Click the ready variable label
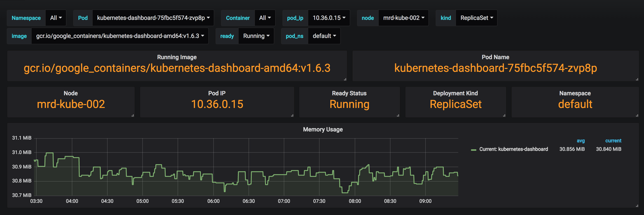644x215 pixels. 227,36
